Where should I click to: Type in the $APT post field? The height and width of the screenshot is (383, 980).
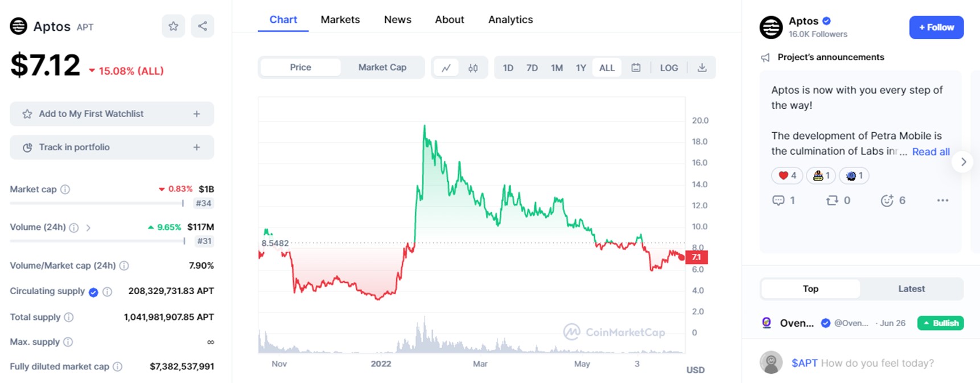[x=876, y=363]
